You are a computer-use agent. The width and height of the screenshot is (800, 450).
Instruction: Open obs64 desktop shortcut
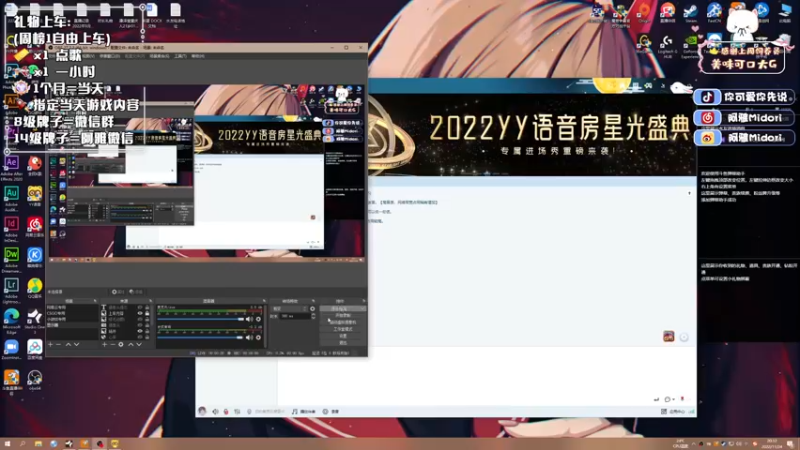click(35, 378)
